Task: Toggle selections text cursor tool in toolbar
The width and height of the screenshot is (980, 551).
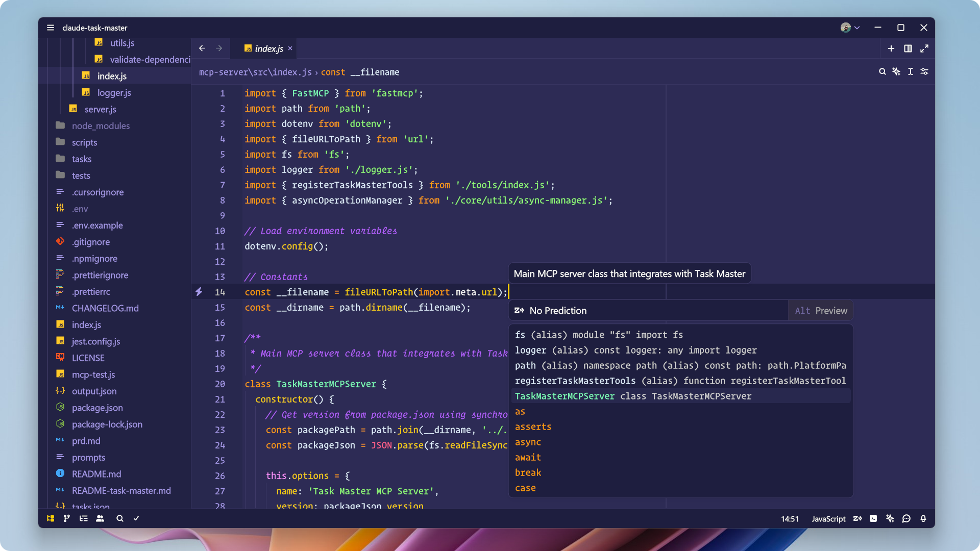Action: [x=910, y=71]
